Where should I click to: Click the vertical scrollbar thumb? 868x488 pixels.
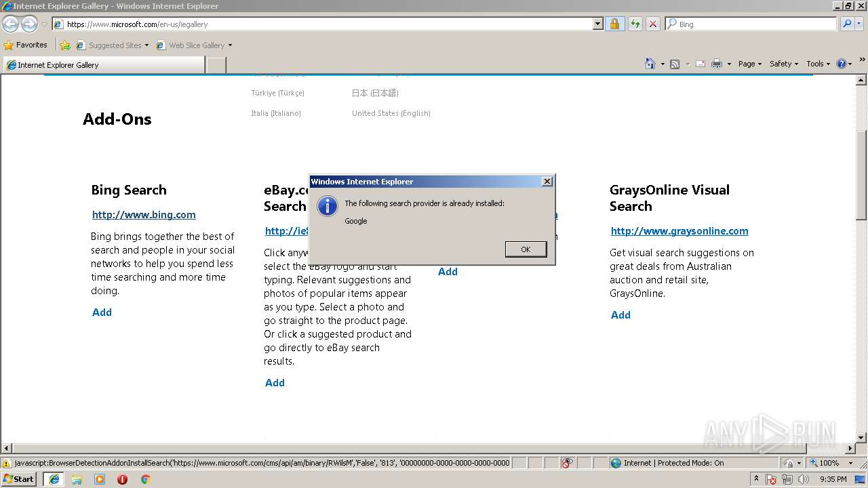pyautogui.click(x=861, y=175)
